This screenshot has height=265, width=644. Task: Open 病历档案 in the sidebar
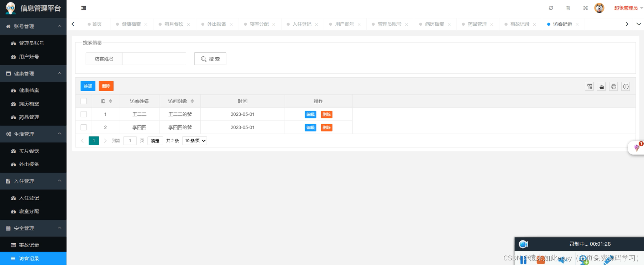[33, 104]
